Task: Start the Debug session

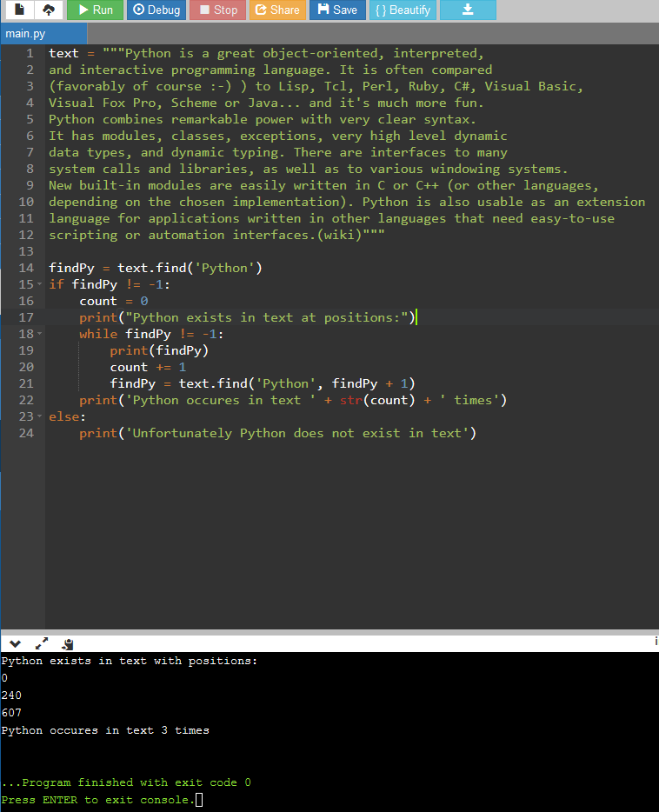Action: click(156, 10)
